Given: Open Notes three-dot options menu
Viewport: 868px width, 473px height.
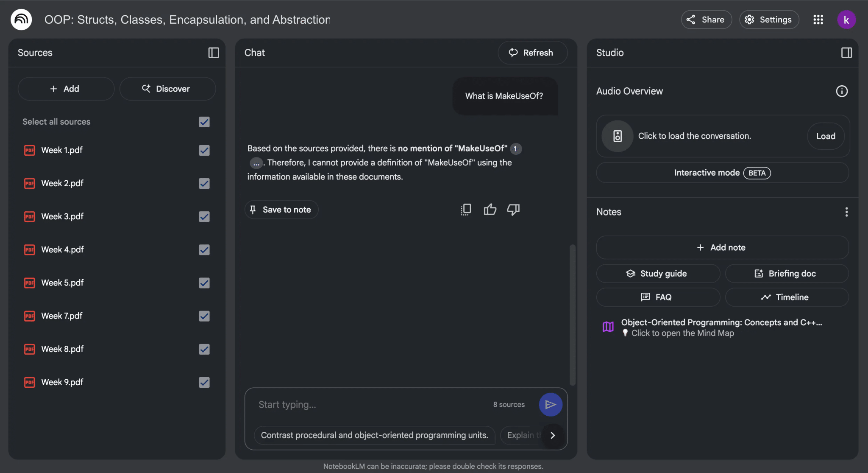Looking at the screenshot, I should (846, 212).
